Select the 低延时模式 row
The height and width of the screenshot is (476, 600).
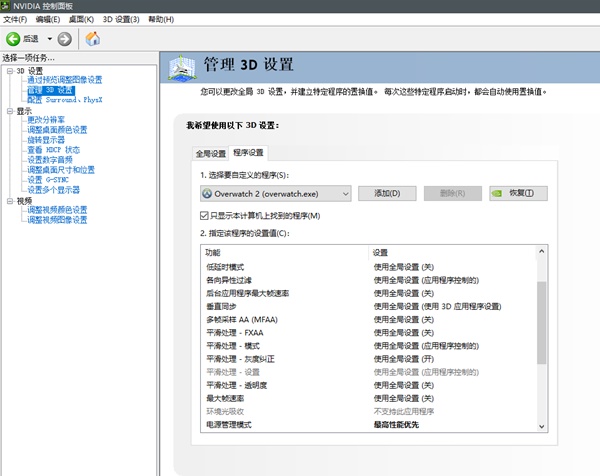[368, 267]
